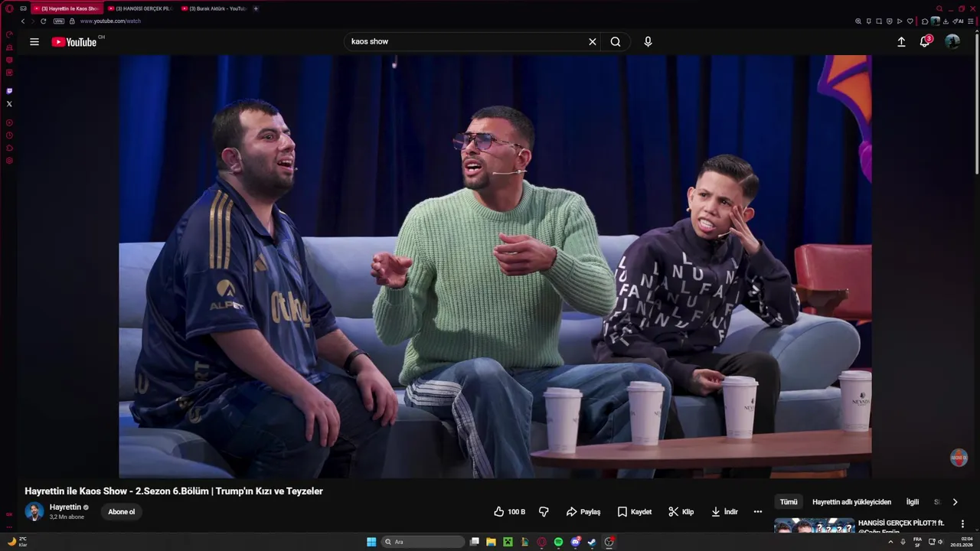Open options for HANGİSİ GERÇEK PİLOT video
980x551 pixels.
click(962, 524)
